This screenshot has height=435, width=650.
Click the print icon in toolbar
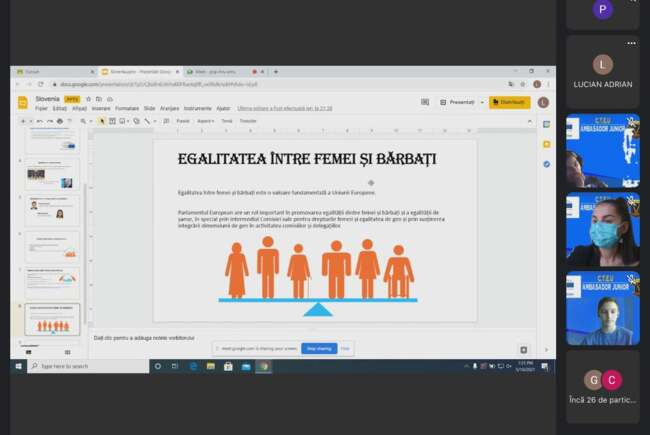pos(59,121)
